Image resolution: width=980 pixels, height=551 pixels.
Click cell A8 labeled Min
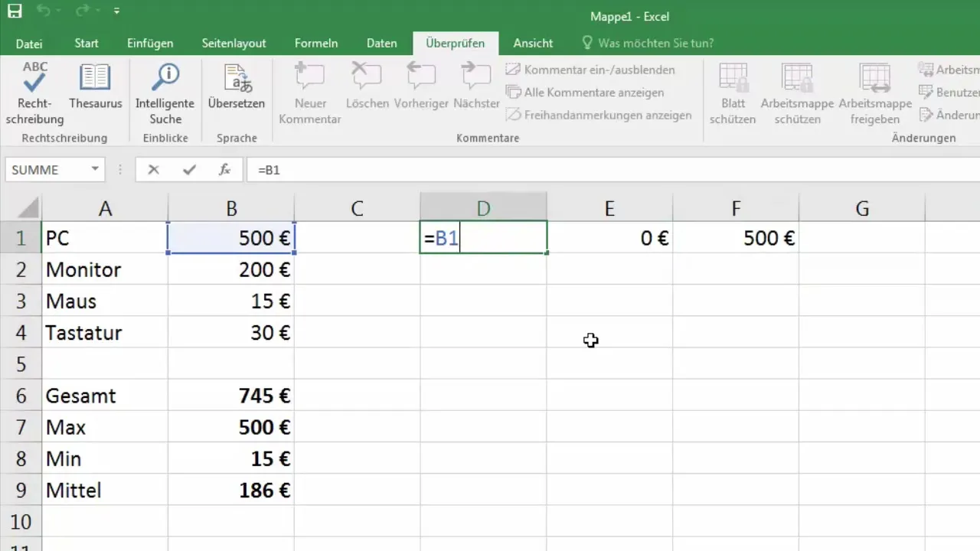(105, 458)
